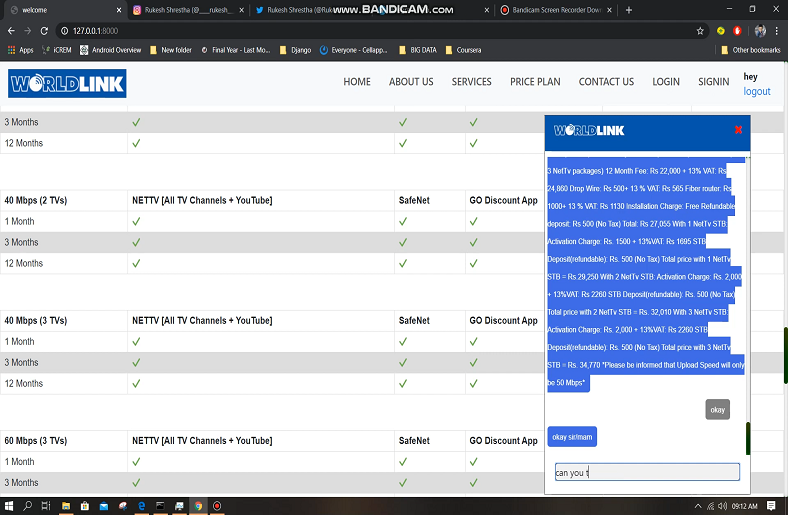Screen dimensions: 788x515
Task: Click the SIGNIN navigation link
Action: 713,81
